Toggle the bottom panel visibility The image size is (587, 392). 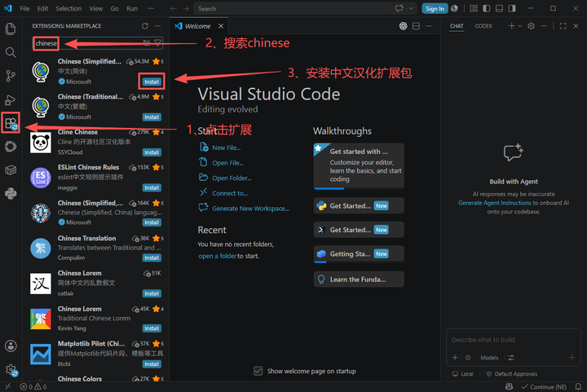(499, 8)
